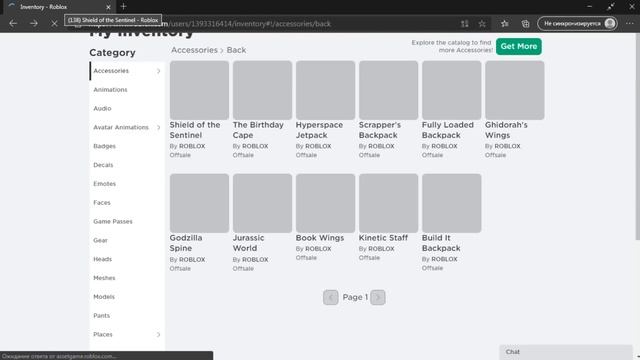Expand the Avatar Animations category arrow

(158, 127)
